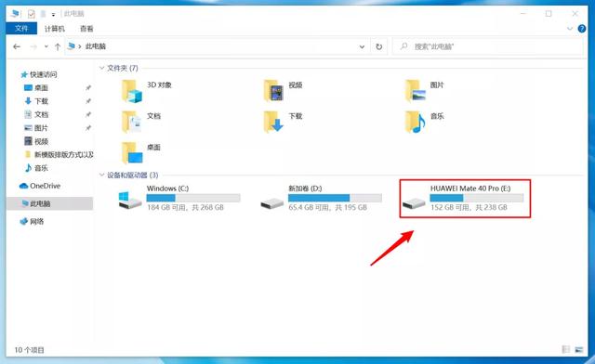Click the search magnifier icon
This screenshot has height=364, width=595.
pyautogui.click(x=404, y=46)
